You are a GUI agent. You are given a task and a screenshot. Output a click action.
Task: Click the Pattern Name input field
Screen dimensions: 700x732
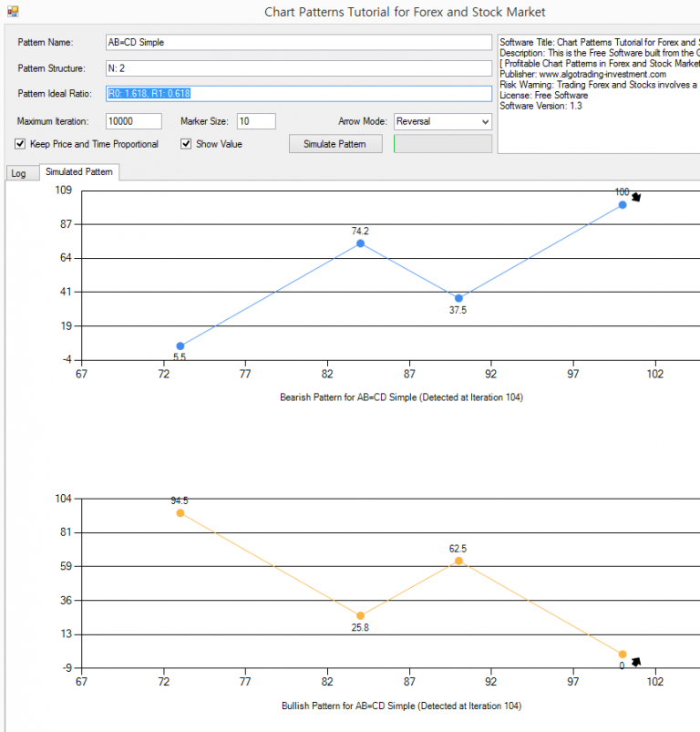point(299,42)
